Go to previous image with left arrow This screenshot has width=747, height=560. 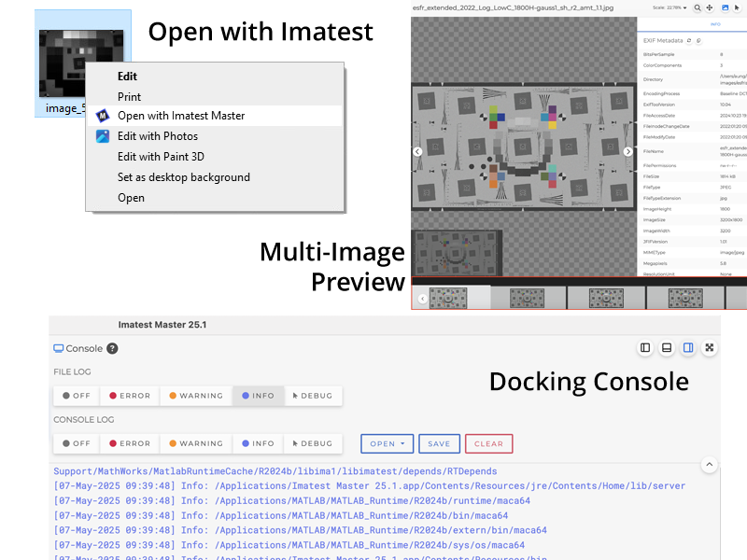tap(417, 151)
